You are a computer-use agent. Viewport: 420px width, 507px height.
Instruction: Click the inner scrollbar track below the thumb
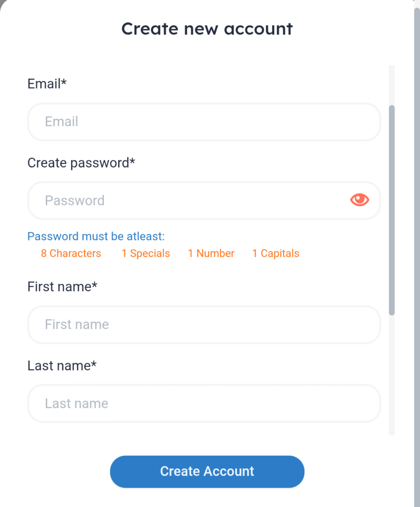(x=392, y=375)
